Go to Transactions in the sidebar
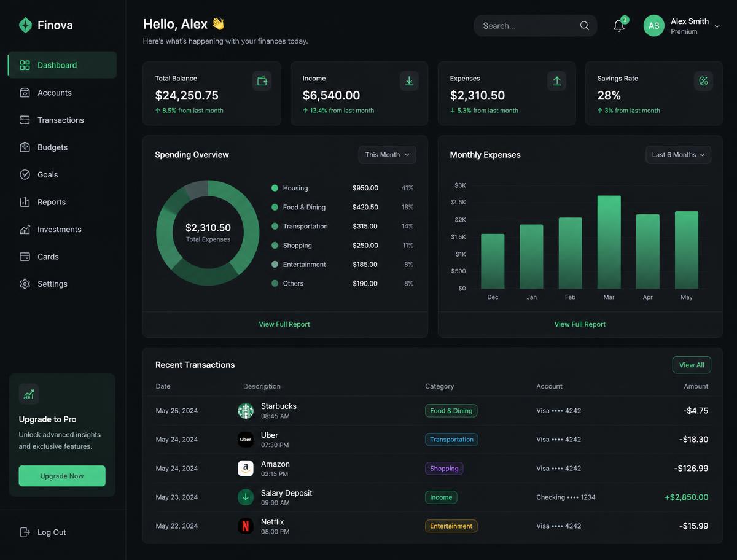The width and height of the screenshot is (737, 560). (x=62, y=120)
